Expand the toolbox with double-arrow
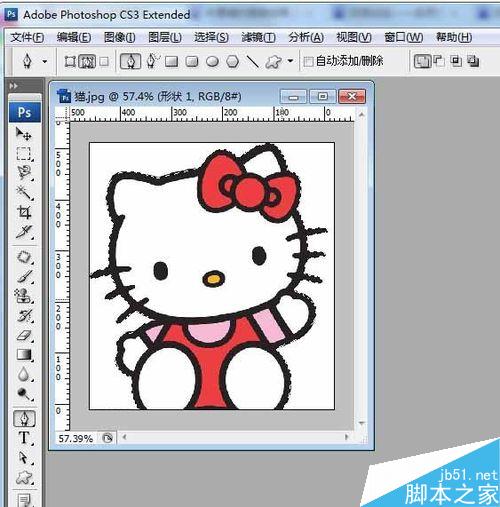 tap(13, 86)
